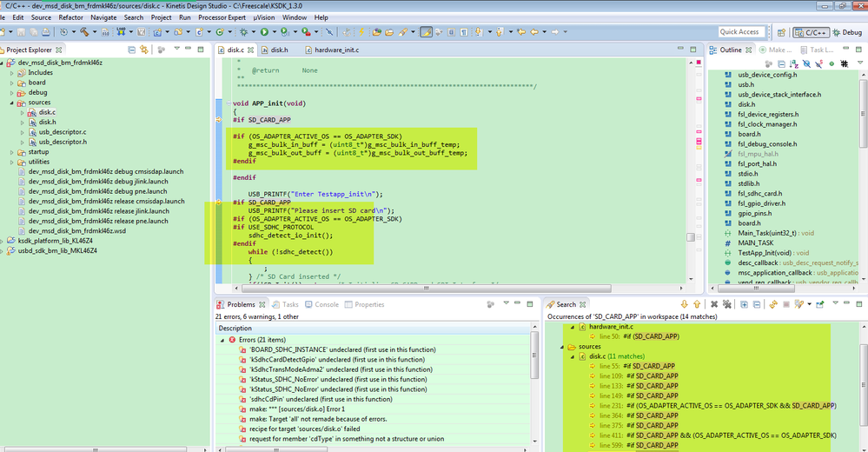Image resolution: width=868 pixels, height=452 pixels.
Task: Click Collapse All in Project Explorer
Action: tap(132, 50)
